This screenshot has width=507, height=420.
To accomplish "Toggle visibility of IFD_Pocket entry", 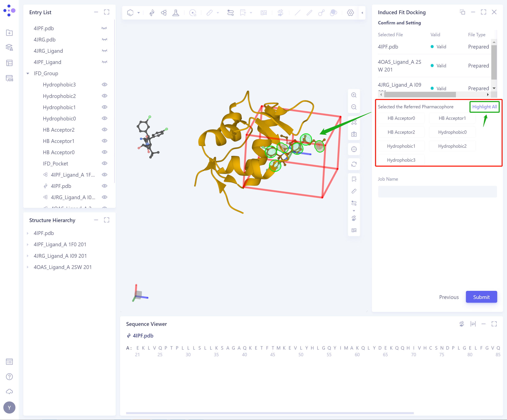I will click(104, 163).
